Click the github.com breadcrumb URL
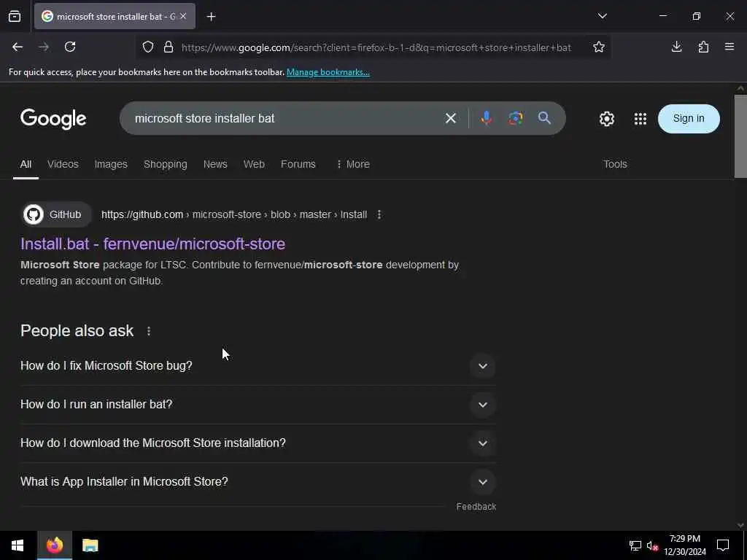This screenshot has width=747, height=560. [x=234, y=215]
